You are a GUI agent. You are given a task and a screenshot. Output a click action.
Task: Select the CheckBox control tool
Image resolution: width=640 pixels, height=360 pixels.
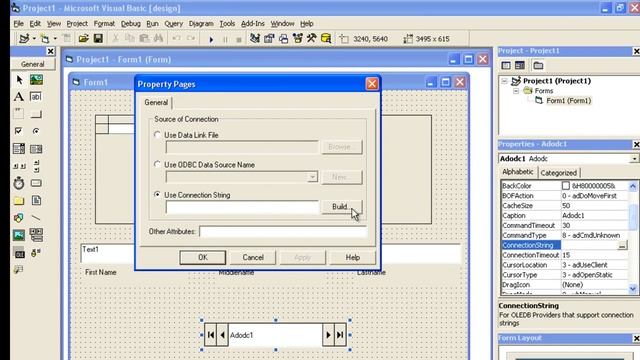pyautogui.click(x=19, y=131)
